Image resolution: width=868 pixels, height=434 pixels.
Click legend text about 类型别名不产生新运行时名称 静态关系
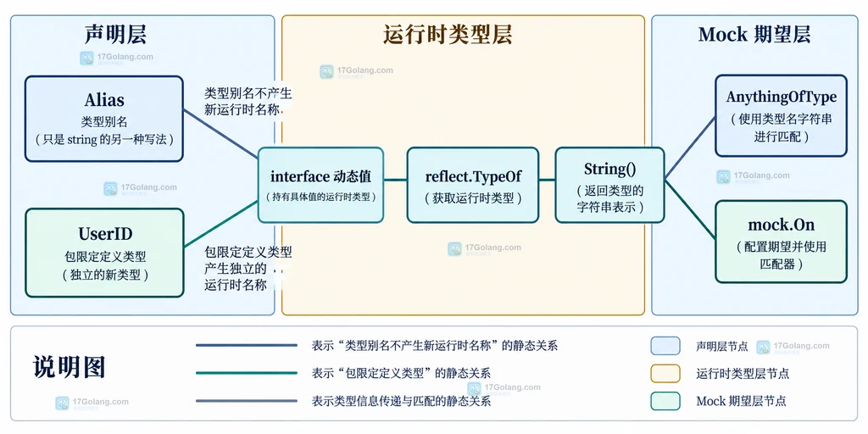click(x=435, y=346)
